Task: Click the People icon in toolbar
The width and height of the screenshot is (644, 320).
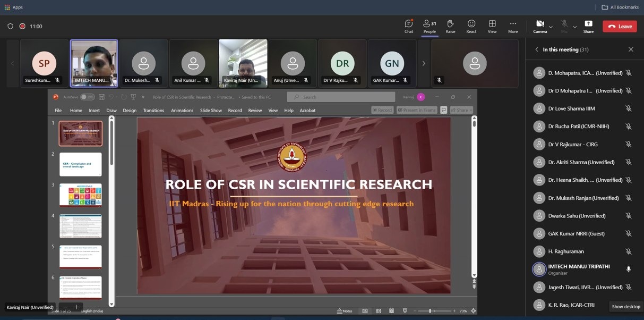Action: pos(429,26)
